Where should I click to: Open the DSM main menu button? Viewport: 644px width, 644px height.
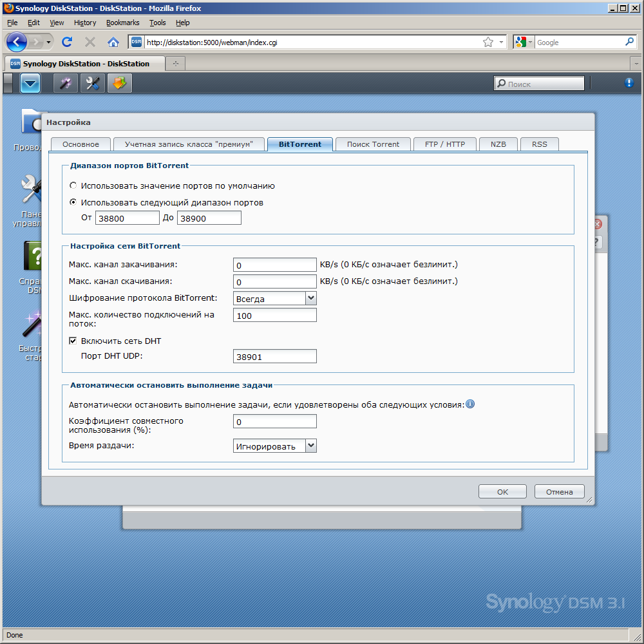[x=30, y=83]
